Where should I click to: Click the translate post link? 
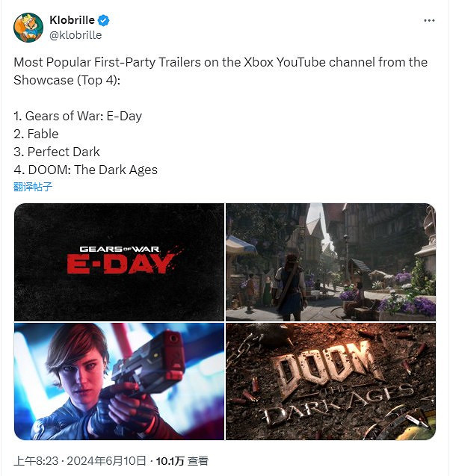33,187
